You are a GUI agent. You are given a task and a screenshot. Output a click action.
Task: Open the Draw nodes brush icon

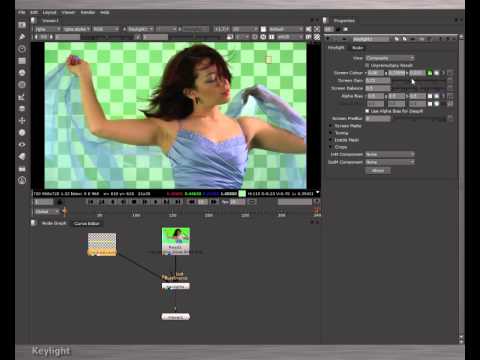[x=22, y=37]
